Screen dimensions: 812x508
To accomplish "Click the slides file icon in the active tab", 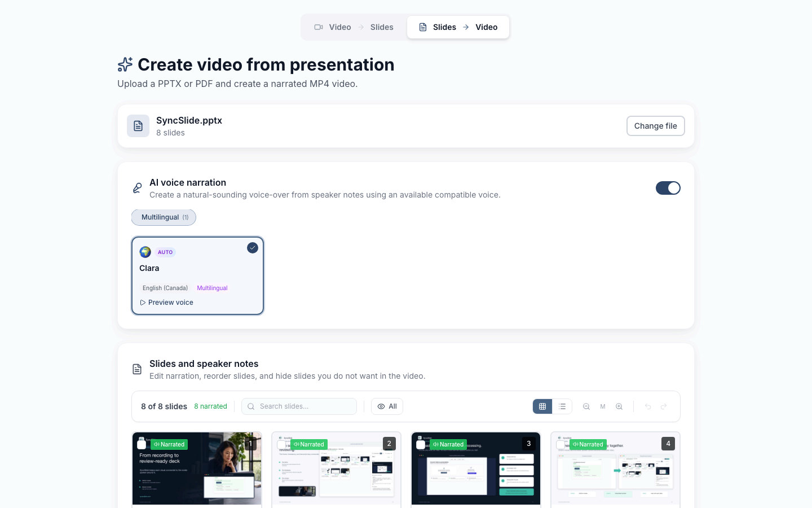I will click(x=423, y=27).
